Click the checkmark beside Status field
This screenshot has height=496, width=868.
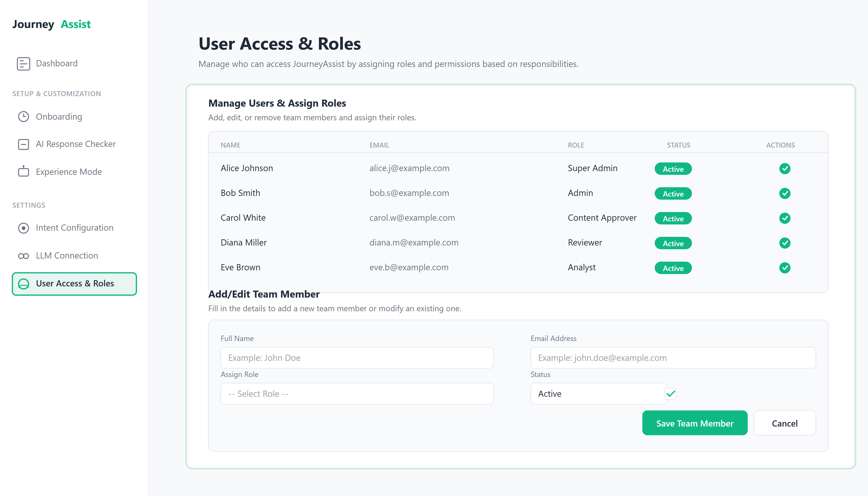671,394
